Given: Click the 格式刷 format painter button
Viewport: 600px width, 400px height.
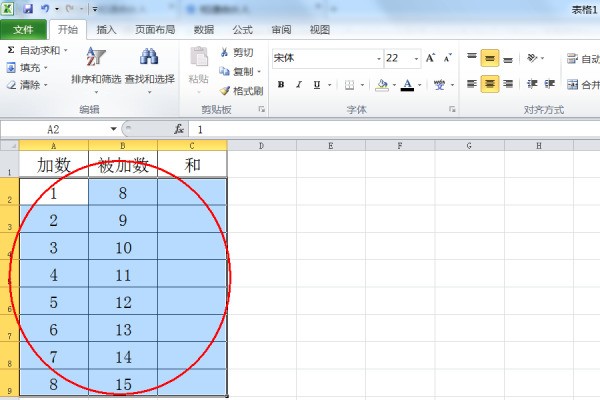Looking at the screenshot, I should (241, 91).
